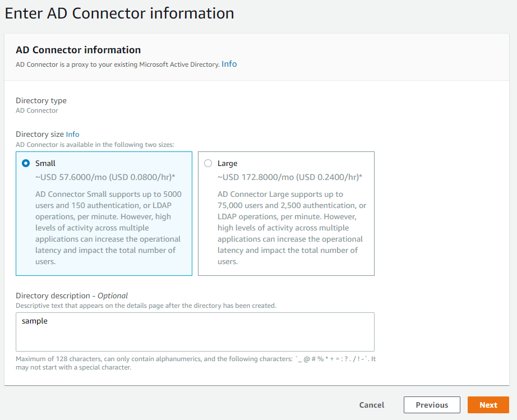Click the Directory description - Optional label
This screenshot has width=517, height=420.
click(72, 296)
